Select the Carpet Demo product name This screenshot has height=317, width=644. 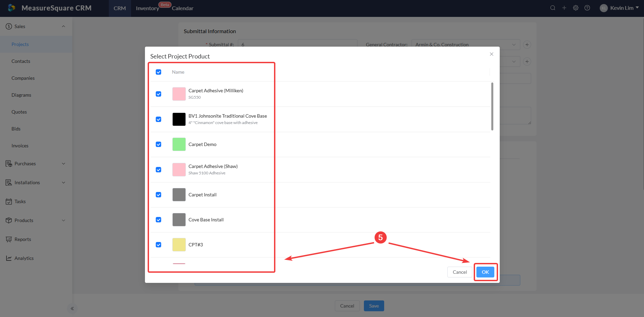[202, 144]
